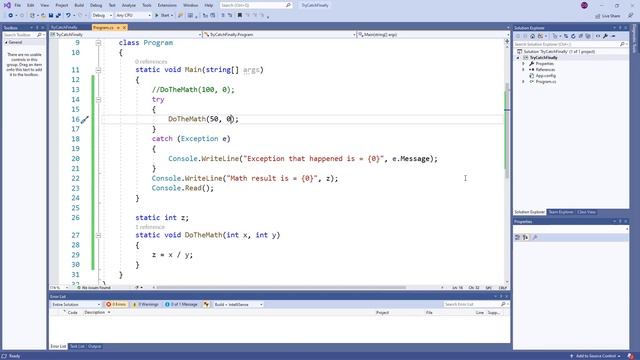
Task: Click the Description column header in Error List
Action: tap(95, 313)
